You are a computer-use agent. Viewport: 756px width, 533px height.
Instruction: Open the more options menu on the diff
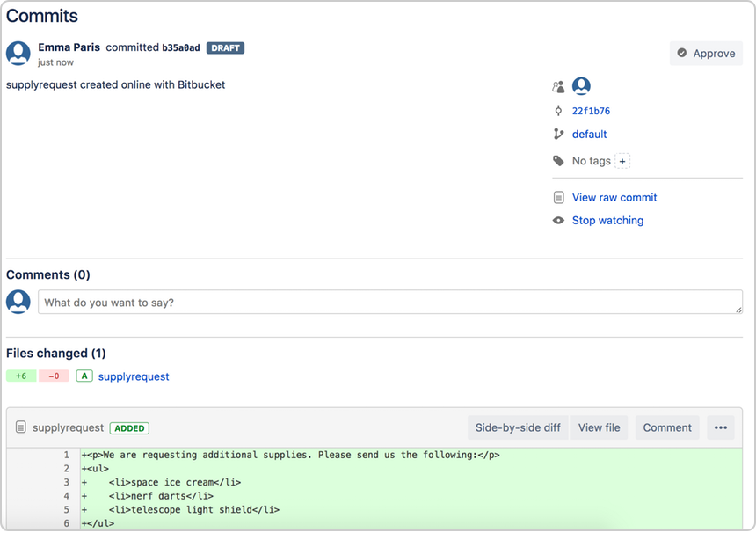[x=721, y=427]
